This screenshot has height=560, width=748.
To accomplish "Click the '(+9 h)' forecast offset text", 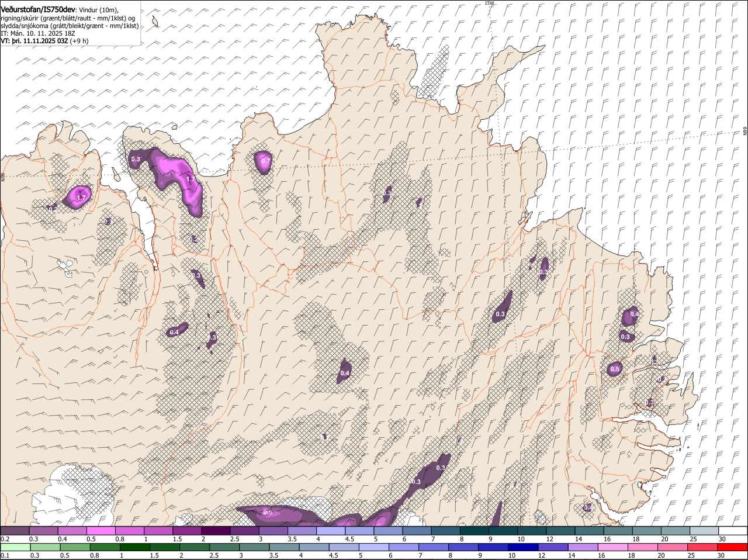I will [x=79, y=41].
